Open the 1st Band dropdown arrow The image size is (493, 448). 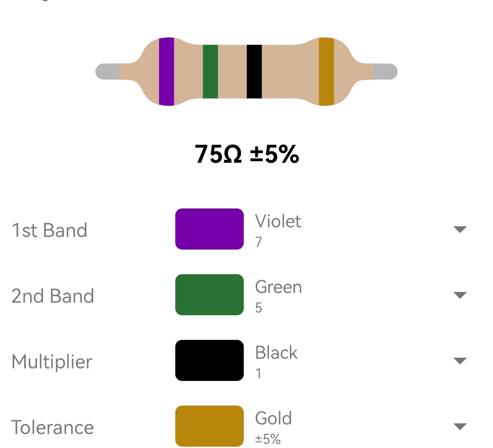(460, 229)
